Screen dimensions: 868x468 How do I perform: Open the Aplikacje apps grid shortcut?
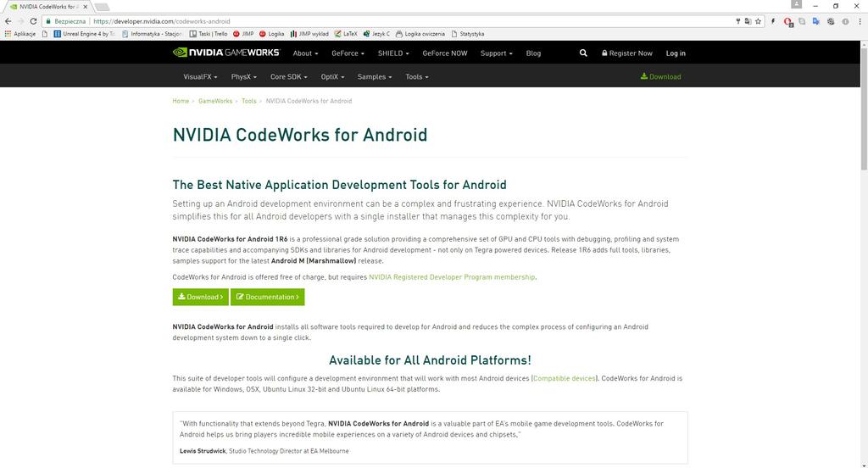pyautogui.click(x=20, y=34)
